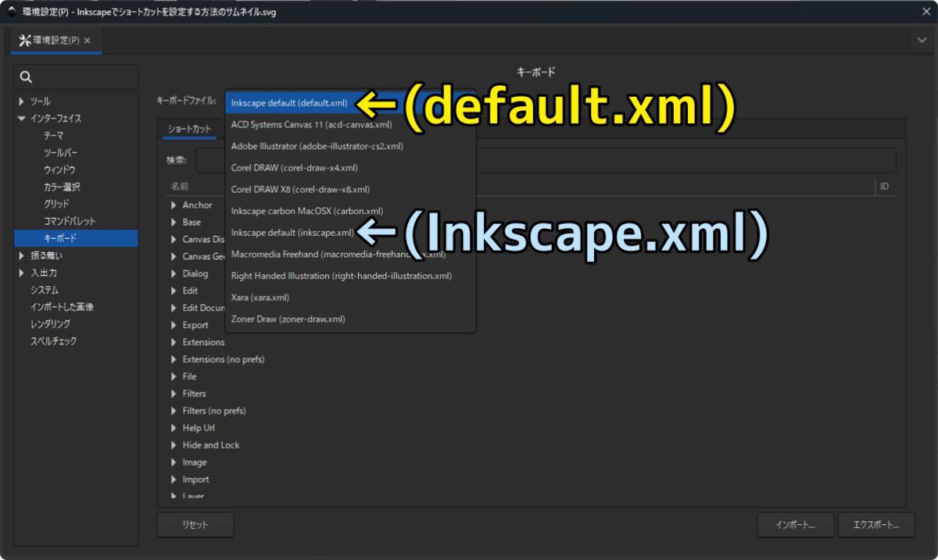Viewport: 938px width, 560px height.
Task: Click the リセット button
Action: (195, 524)
